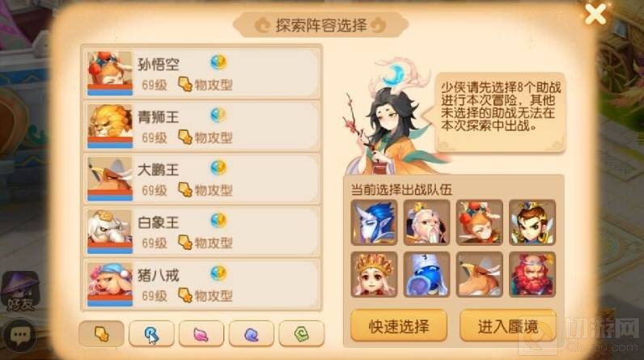
Task: Select the purple crescent type filter tab
Action: tap(252, 334)
